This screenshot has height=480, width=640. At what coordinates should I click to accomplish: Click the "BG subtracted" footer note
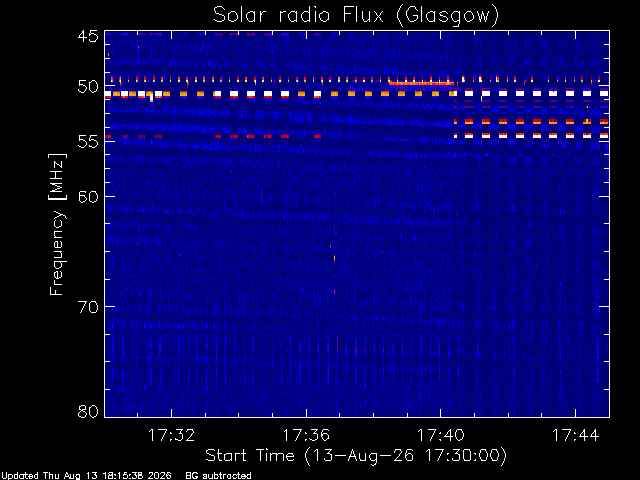218,476
